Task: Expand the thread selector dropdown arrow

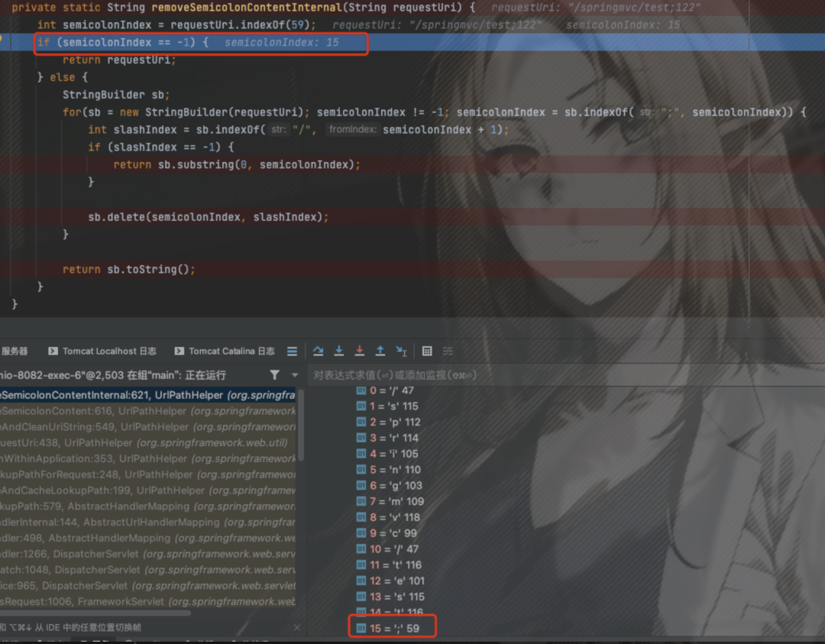Action: pos(295,375)
